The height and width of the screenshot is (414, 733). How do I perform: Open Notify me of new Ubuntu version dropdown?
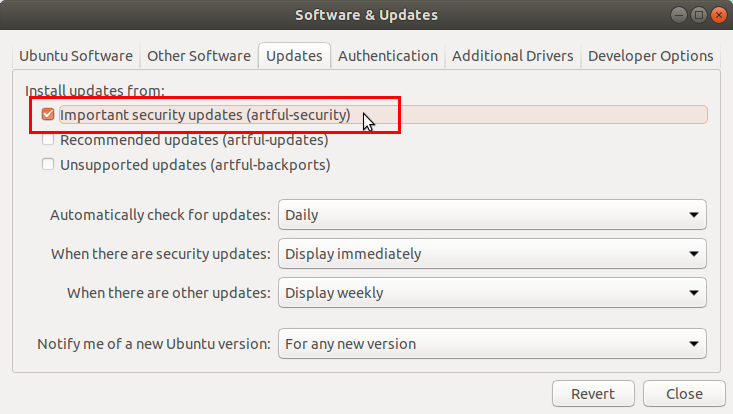[492, 344]
